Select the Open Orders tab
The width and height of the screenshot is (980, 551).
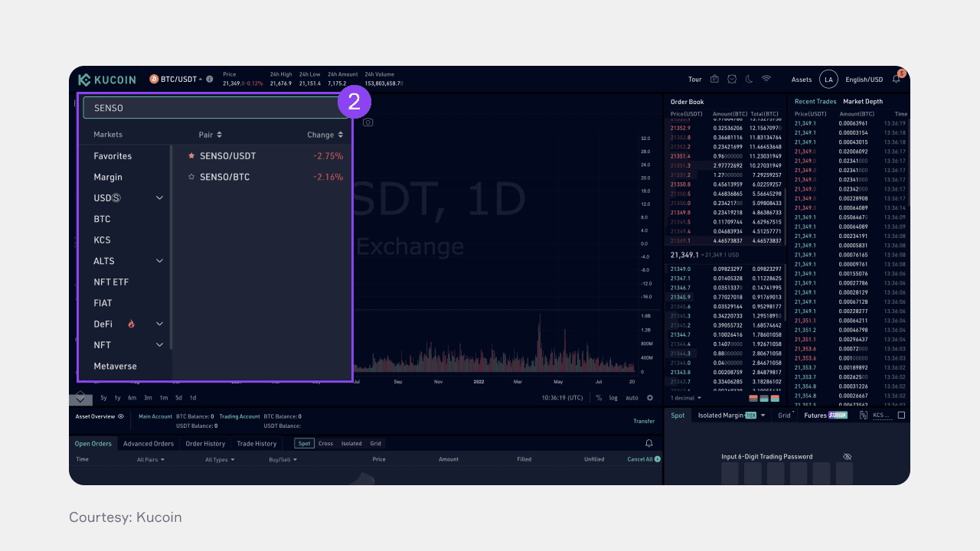tap(93, 444)
